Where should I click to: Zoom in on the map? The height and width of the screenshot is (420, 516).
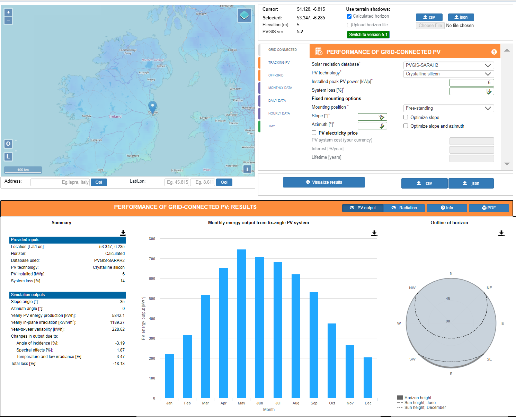pyautogui.click(x=8, y=12)
